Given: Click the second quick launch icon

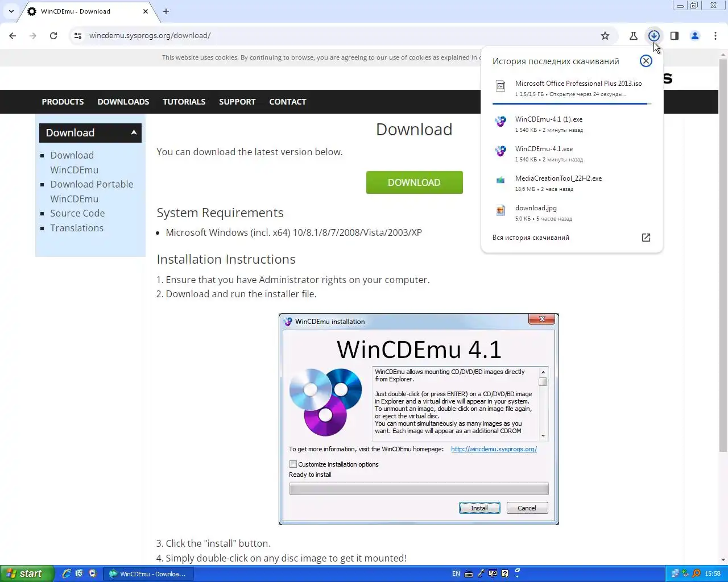Looking at the screenshot, I should tap(79, 573).
